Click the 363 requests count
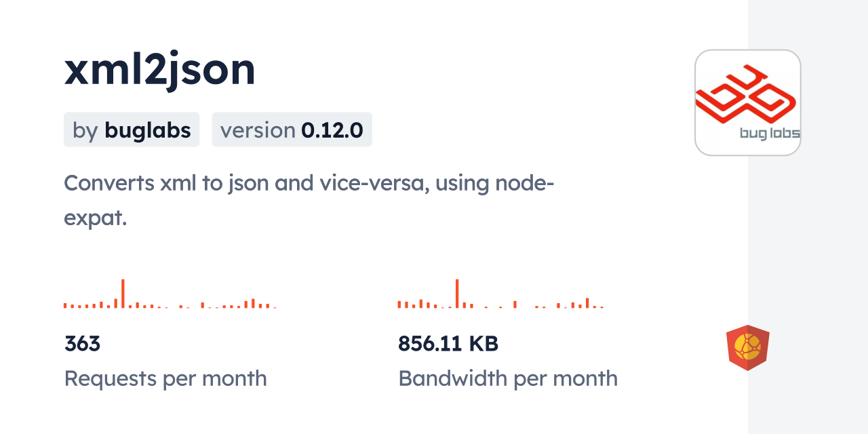The height and width of the screenshot is (434, 868). point(82,344)
